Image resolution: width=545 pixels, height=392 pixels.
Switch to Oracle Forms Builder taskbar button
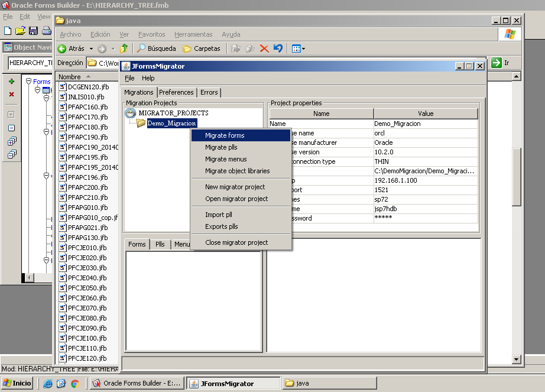click(137, 383)
